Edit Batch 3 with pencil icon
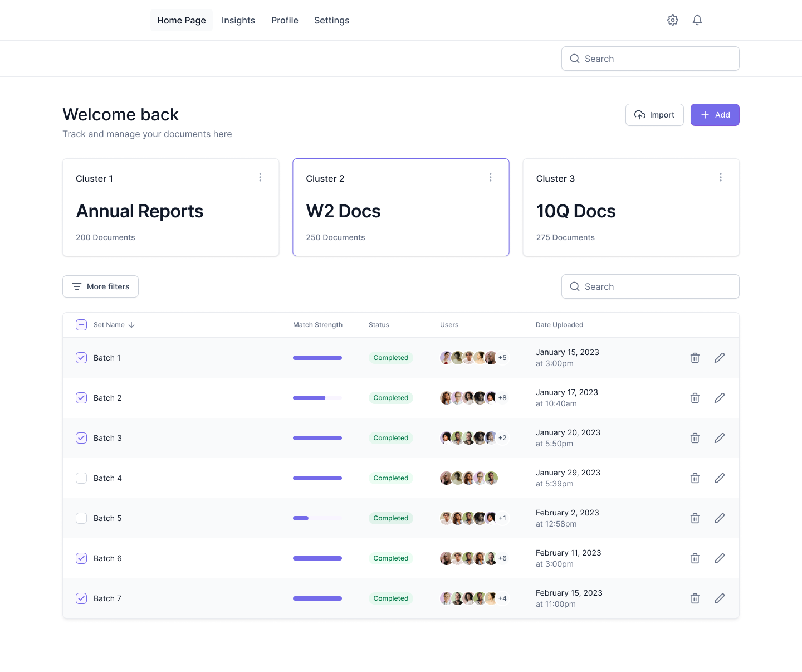The width and height of the screenshot is (802, 672). (720, 438)
